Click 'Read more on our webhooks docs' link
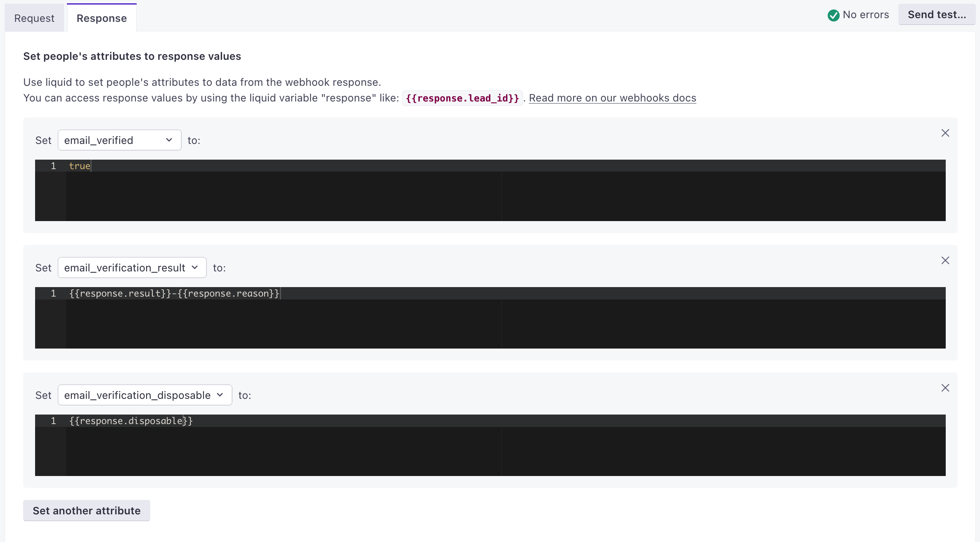 click(613, 98)
